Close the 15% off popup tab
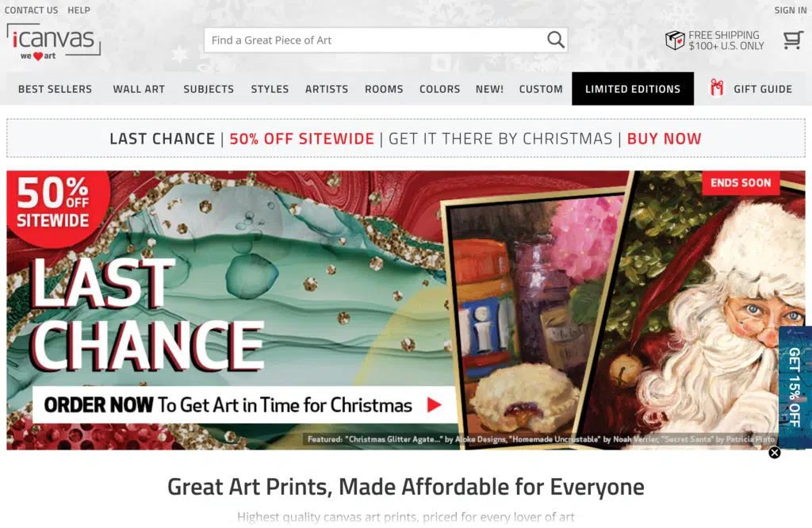This screenshot has width=812, height=528. (774, 453)
